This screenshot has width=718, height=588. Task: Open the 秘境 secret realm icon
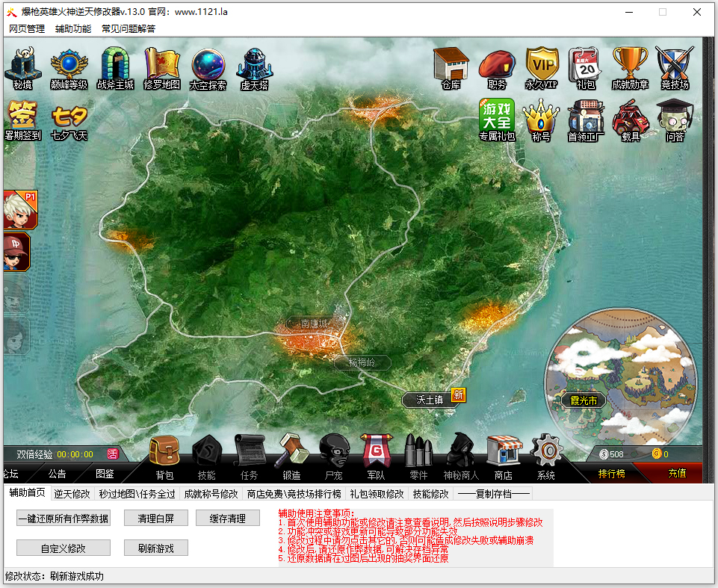pos(22,68)
